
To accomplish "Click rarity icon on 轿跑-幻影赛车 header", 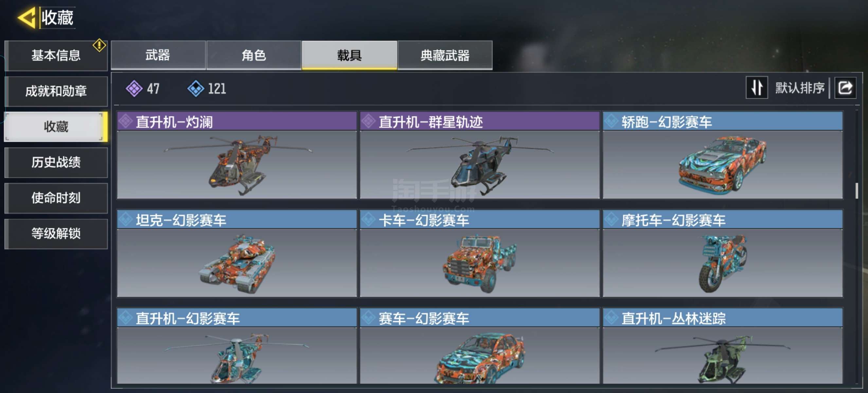I will (x=611, y=121).
